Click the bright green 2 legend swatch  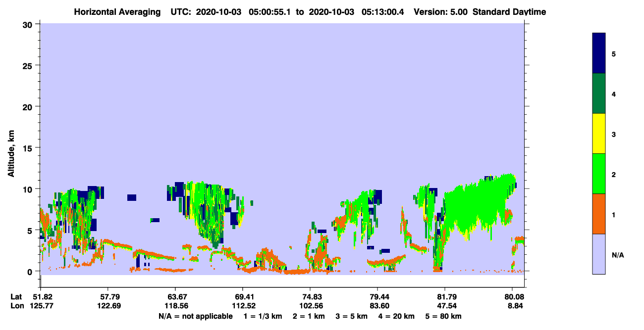pos(599,174)
